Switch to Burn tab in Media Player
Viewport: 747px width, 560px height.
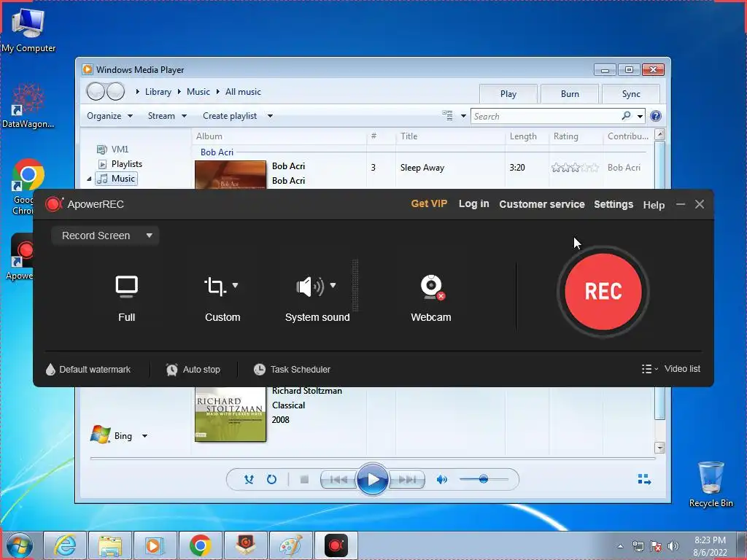570,94
